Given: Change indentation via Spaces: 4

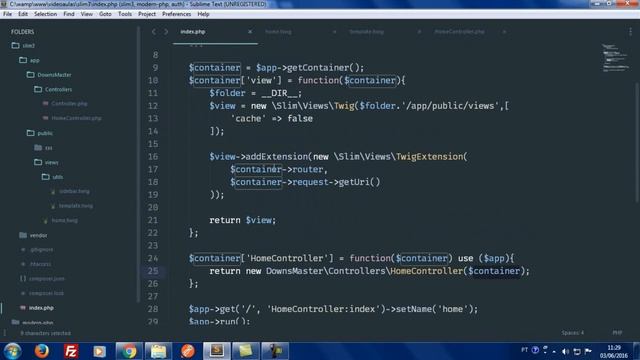Looking at the screenshot, I should 572,333.
